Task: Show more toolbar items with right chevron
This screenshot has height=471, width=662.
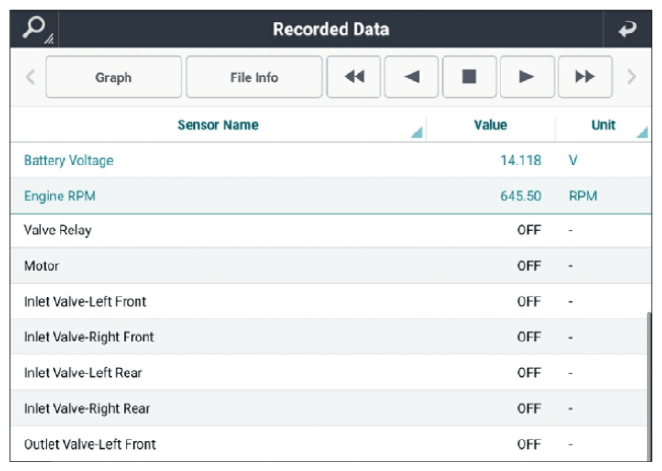Action: point(631,77)
